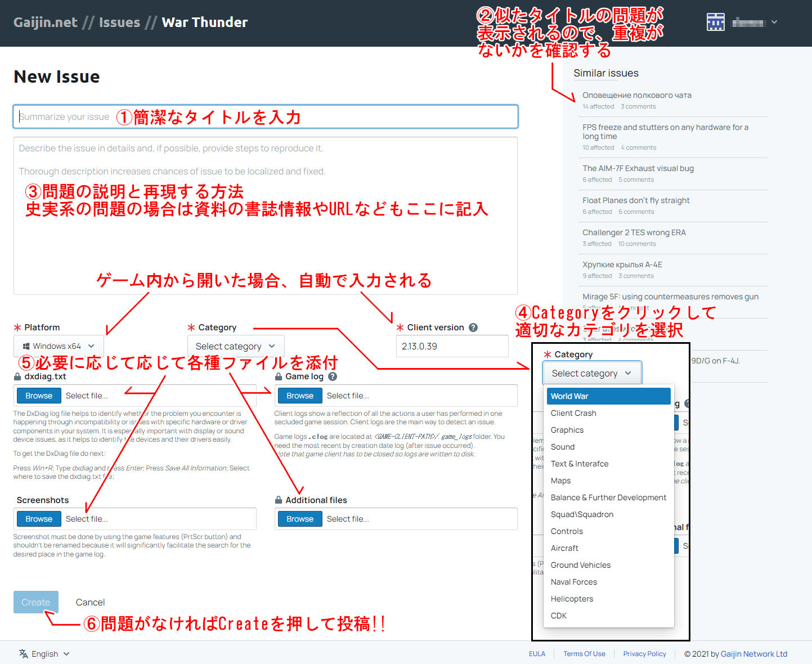
Task: Choose Graphics category option
Action: (x=609, y=430)
